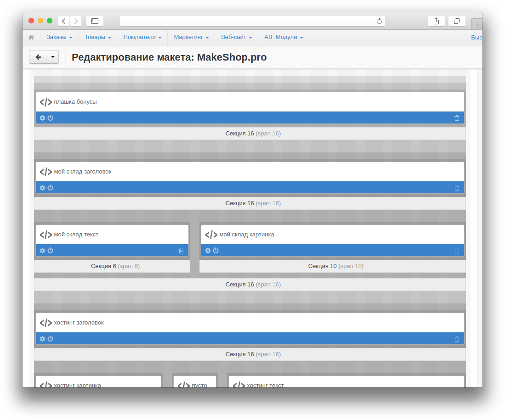The height and width of the screenshot is (420, 505).
Task: Open settings gear for мой склад картинка
Action: point(208,250)
